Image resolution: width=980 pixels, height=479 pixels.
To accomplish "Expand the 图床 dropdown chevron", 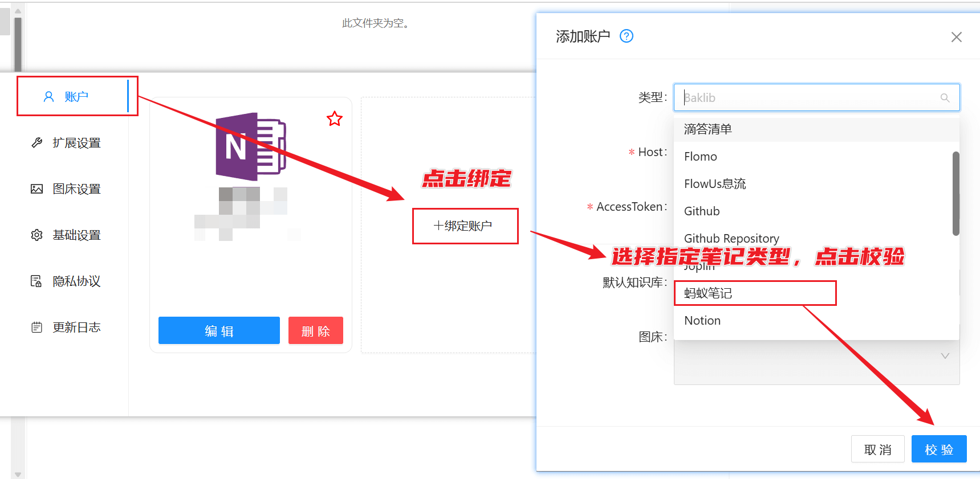I will [x=945, y=356].
